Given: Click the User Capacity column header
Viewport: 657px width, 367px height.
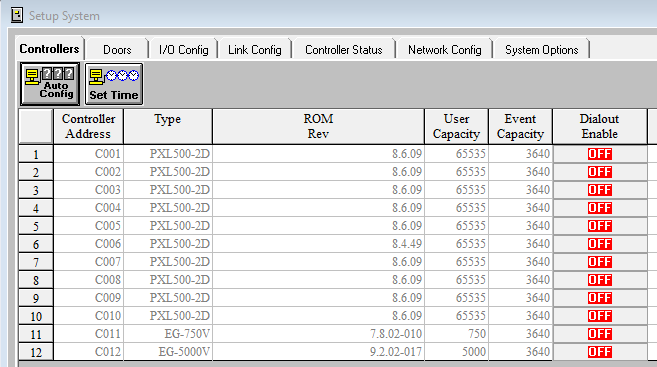Looking at the screenshot, I should (456, 127).
